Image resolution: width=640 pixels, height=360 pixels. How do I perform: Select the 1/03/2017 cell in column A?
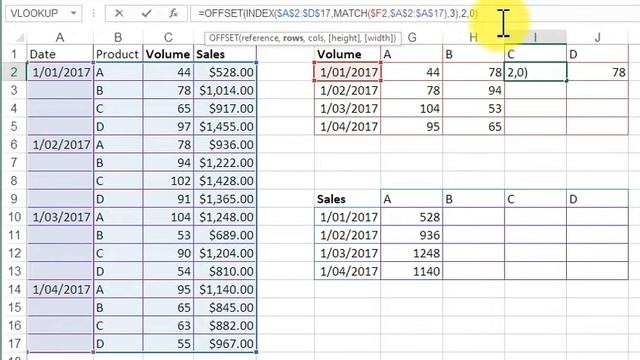click(x=60, y=217)
